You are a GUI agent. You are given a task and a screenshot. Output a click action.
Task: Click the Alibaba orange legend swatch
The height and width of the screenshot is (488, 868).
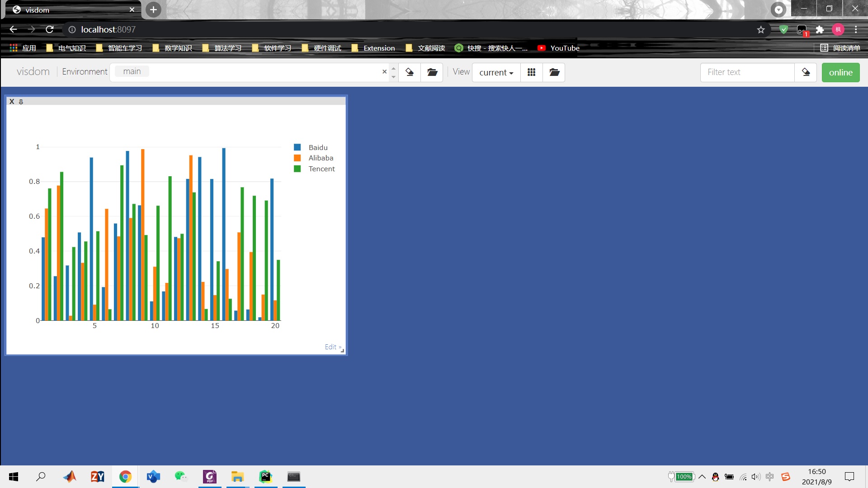[x=297, y=158]
